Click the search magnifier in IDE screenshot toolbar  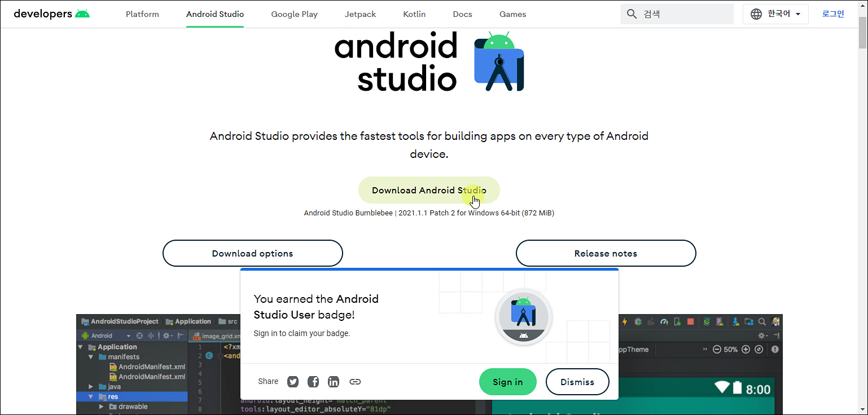click(x=762, y=321)
